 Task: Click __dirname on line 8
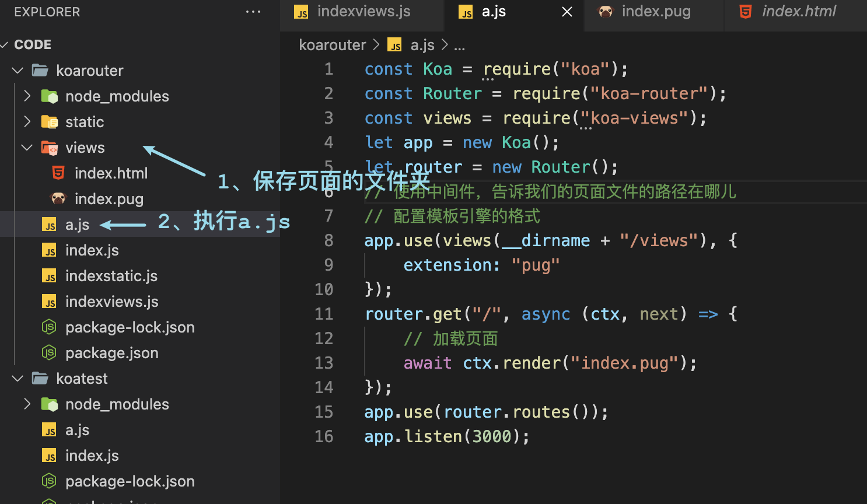tap(546, 240)
